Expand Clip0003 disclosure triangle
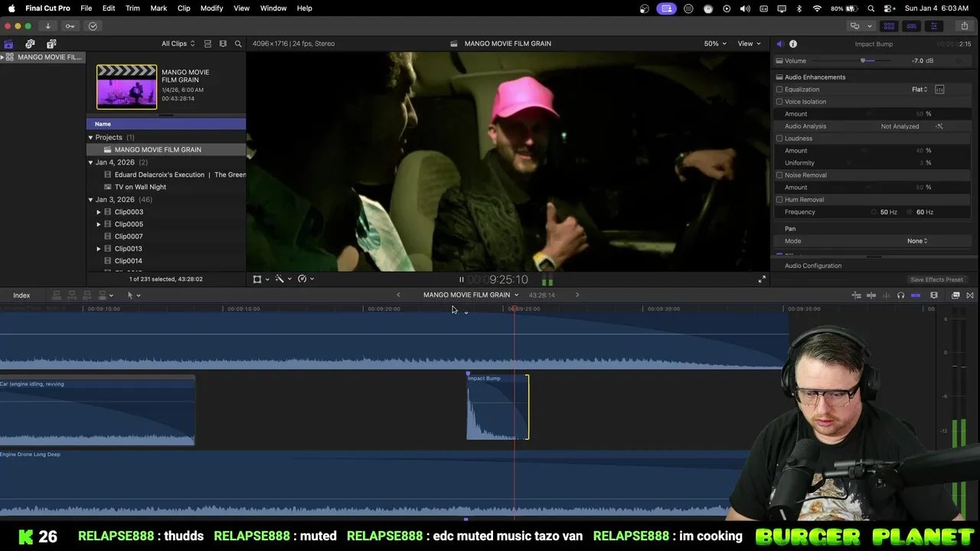The width and height of the screenshot is (980, 551). click(x=99, y=212)
